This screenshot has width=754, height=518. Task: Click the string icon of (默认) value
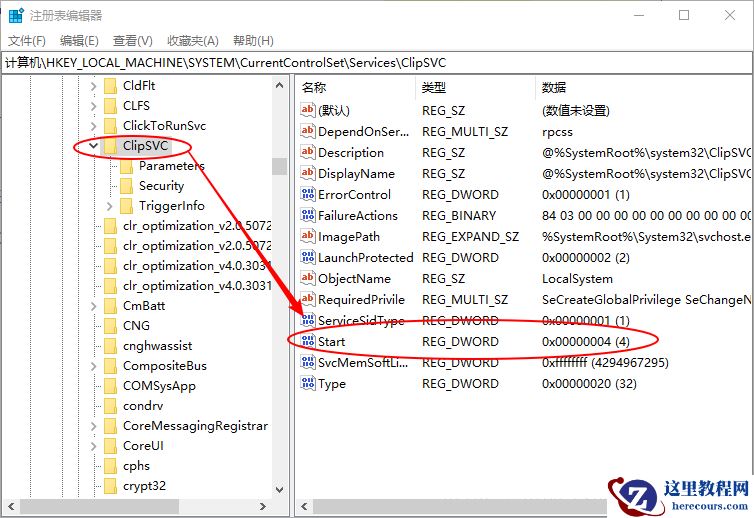point(308,110)
